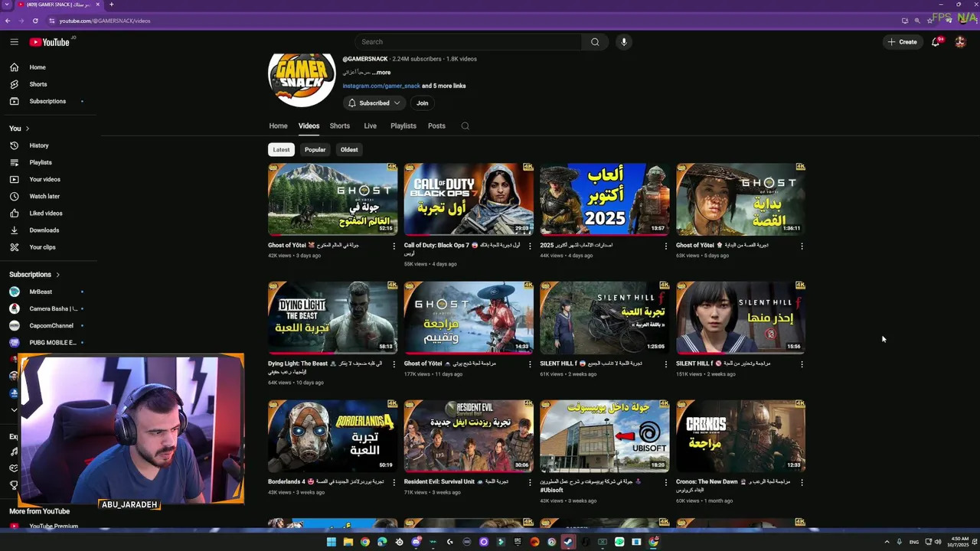This screenshot has width=980, height=551.
Task: Select the Oldest filter chip
Action: click(x=349, y=150)
